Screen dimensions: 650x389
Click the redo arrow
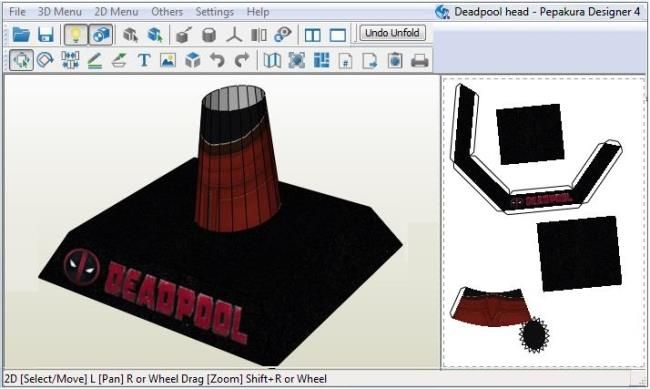point(242,60)
